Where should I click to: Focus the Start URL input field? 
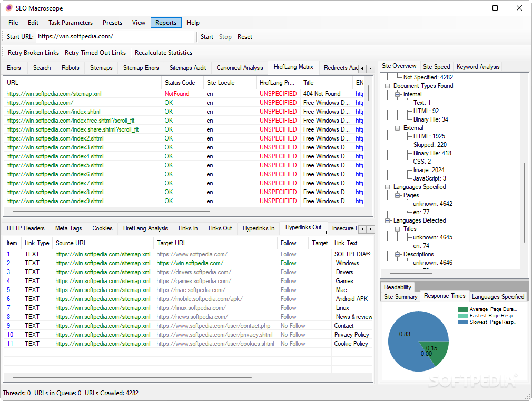[x=115, y=37]
